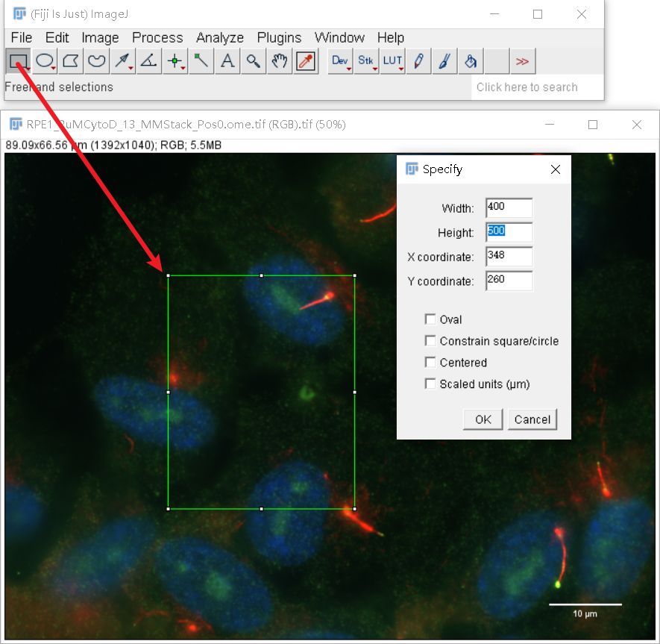Click the 'Freehand selections' status text
Image resolution: width=660 pixels, height=644 pixels.
pyautogui.click(x=59, y=87)
